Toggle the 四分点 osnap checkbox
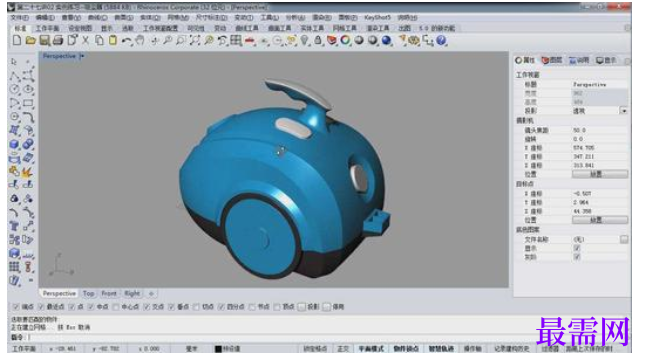 [222, 307]
